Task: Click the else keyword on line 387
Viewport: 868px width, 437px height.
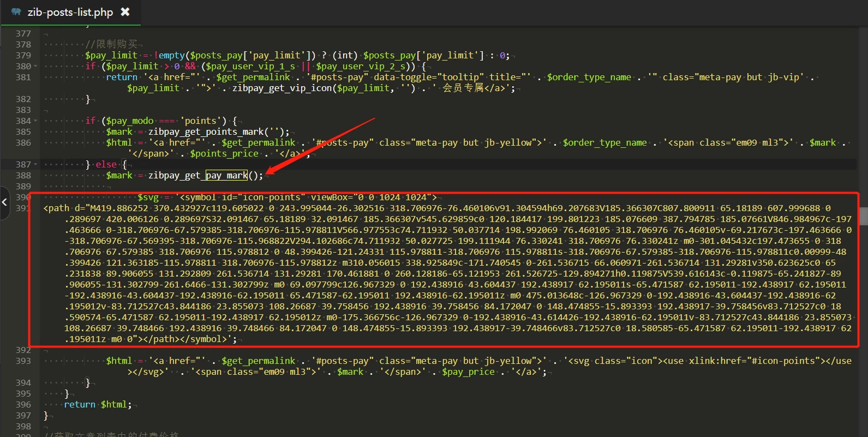Action: pos(106,164)
